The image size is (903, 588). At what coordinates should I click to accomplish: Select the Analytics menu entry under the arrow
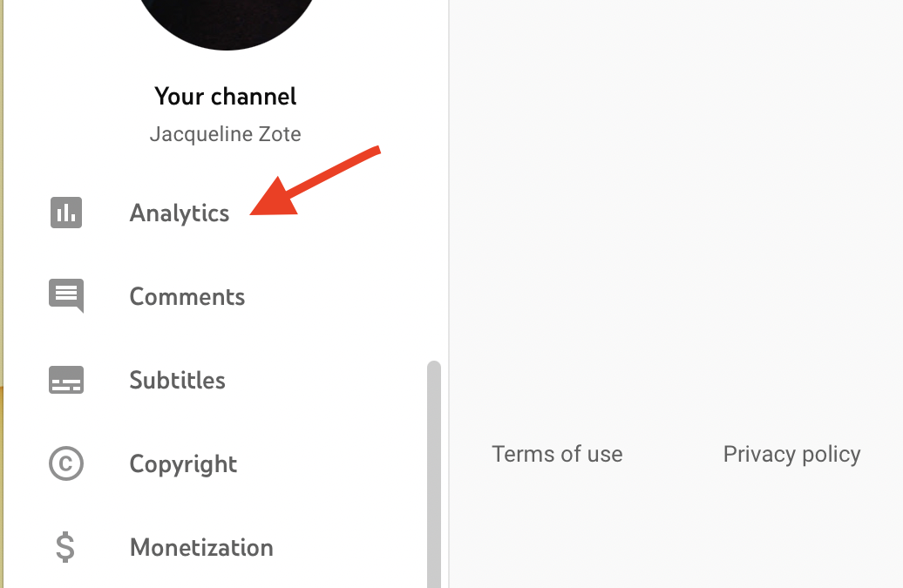(x=179, y=213)
